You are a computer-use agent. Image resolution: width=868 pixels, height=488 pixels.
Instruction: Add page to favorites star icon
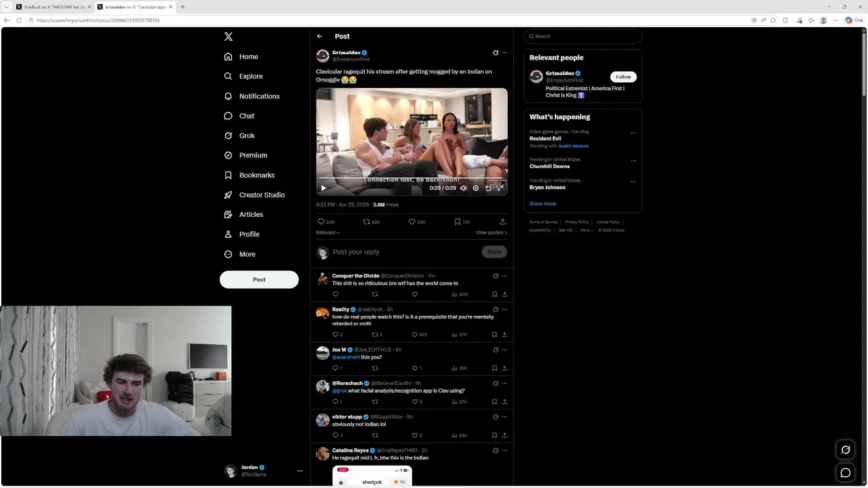[774, 20]
